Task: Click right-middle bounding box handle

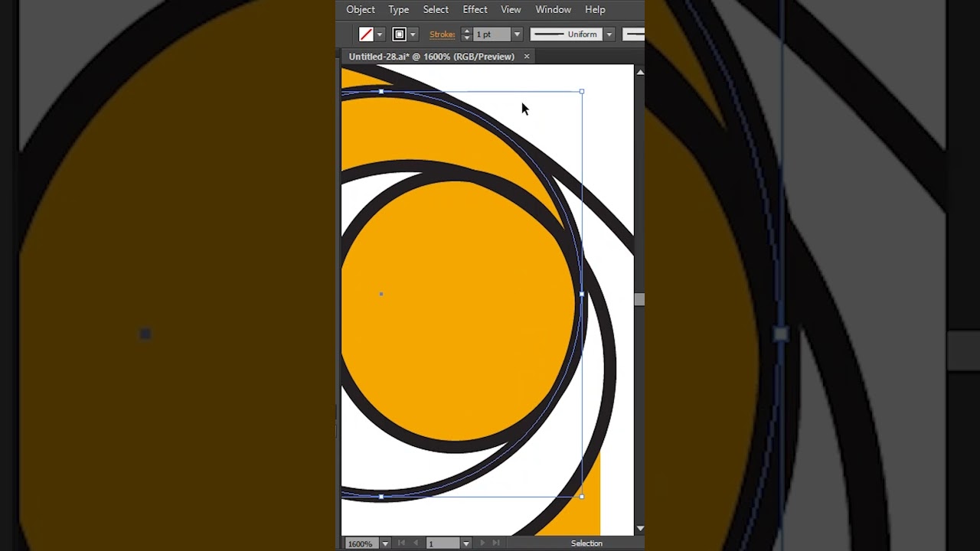Action: (582, 294)
